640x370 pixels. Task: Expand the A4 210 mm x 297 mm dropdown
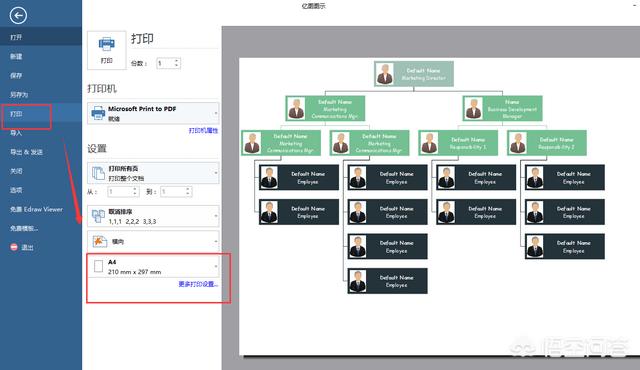click(x=216, y=266)
